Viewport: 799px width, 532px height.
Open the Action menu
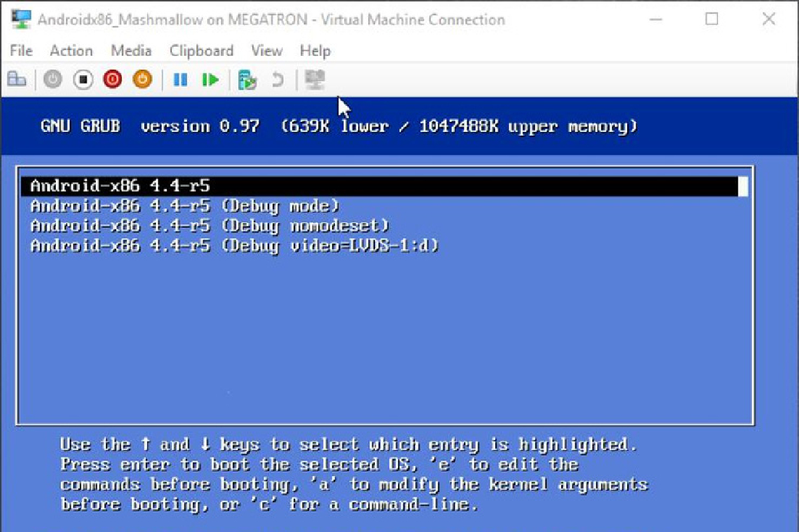(71, 51)
